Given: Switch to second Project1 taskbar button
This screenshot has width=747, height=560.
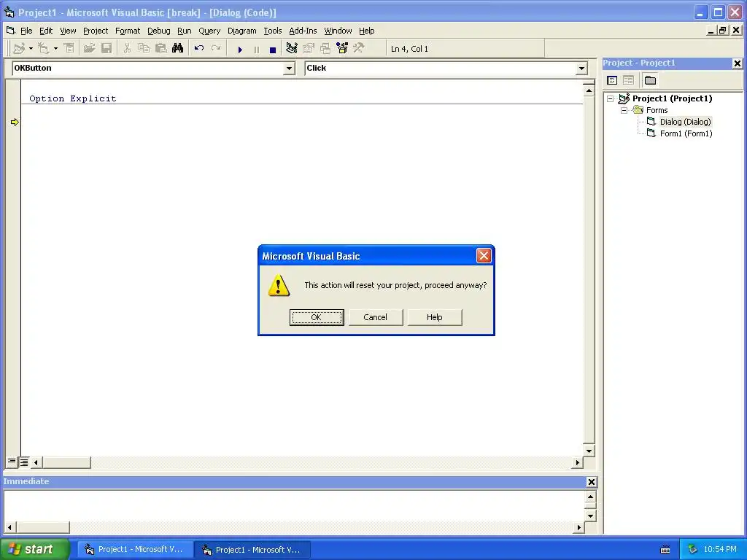Looking at the screenshot, I should point(252,550).
